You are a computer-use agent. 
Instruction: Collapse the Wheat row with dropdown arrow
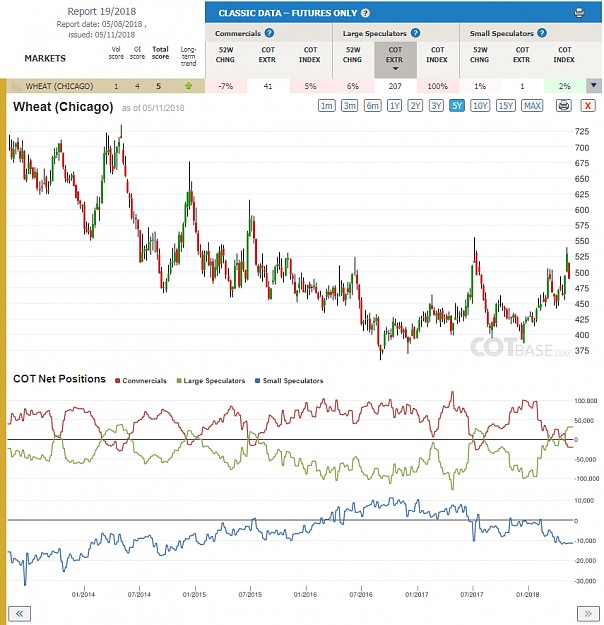(x=594, y=86)
